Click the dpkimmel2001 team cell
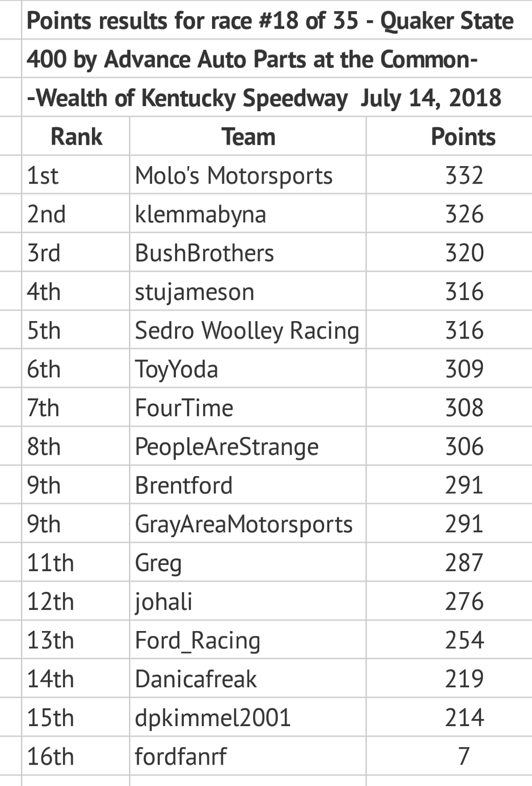Screen dimensions: 532x786 (x=213, y=718)
